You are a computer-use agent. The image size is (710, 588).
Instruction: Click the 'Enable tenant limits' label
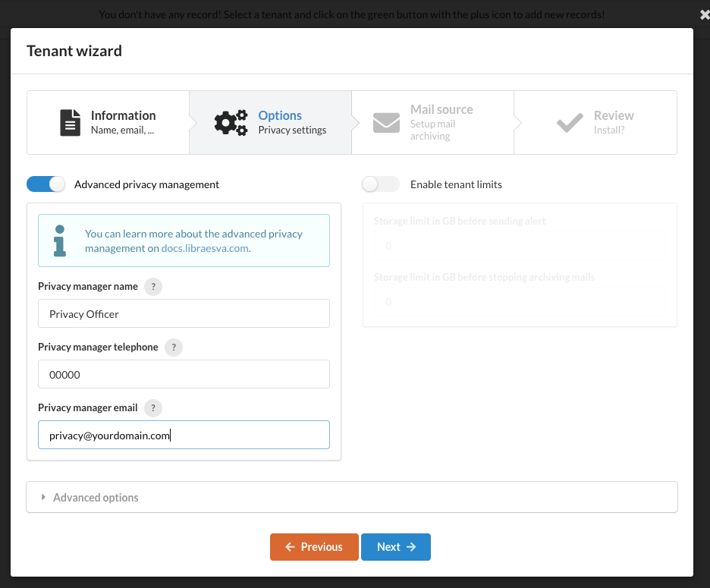456,184
